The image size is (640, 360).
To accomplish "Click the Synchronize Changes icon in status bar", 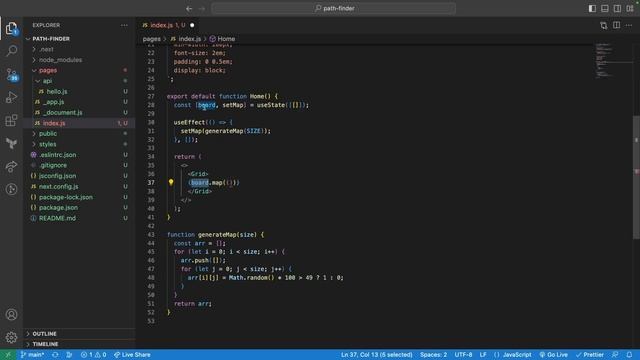I will tap(55, 355).
